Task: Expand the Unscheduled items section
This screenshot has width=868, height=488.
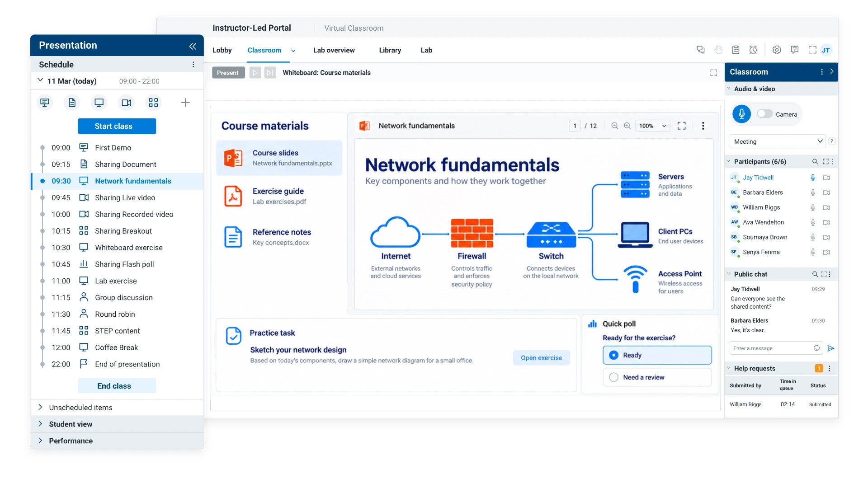Action: [x=117, y=408]
